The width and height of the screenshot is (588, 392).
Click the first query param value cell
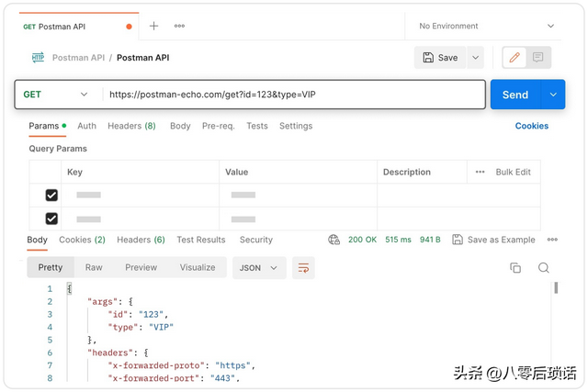coord(298,195)
